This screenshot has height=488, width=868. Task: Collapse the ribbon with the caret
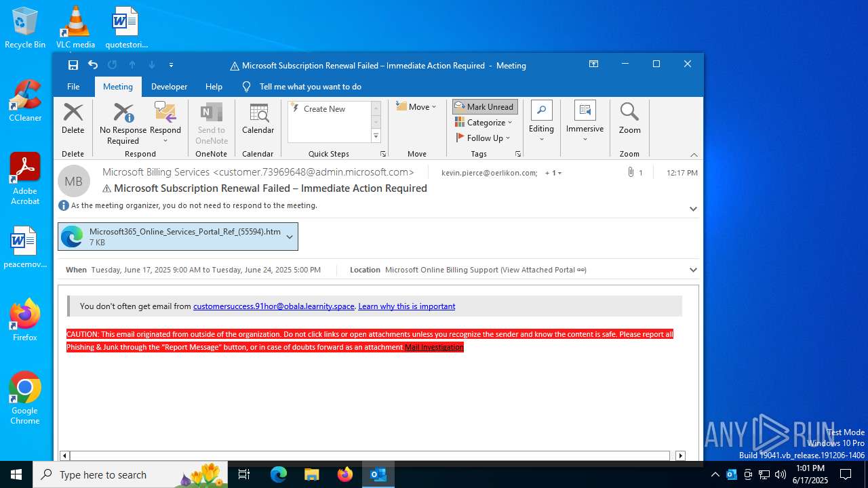point(694,155)
